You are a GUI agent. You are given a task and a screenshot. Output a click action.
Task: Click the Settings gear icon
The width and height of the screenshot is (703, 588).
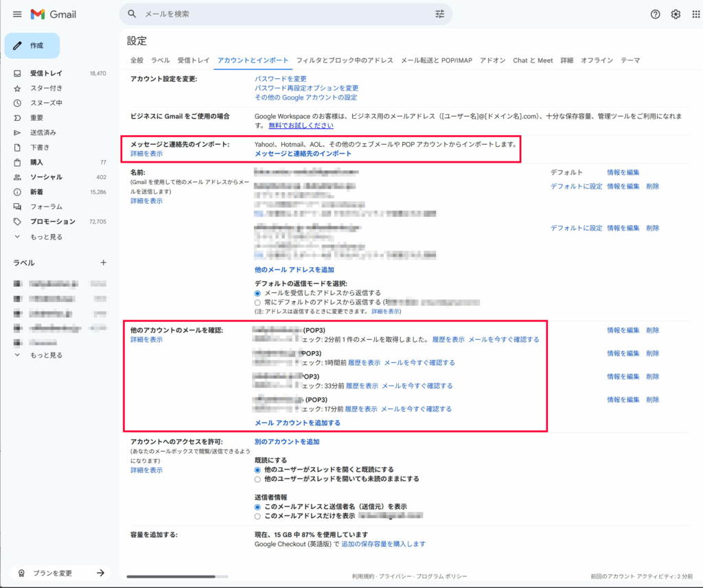(x=676, y=14)
